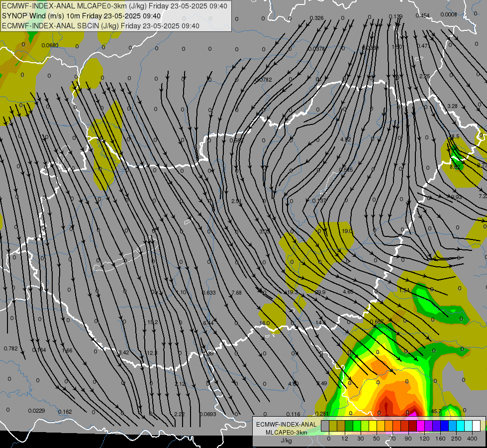Click the pure blue legend swatch

tap(445, 426)
